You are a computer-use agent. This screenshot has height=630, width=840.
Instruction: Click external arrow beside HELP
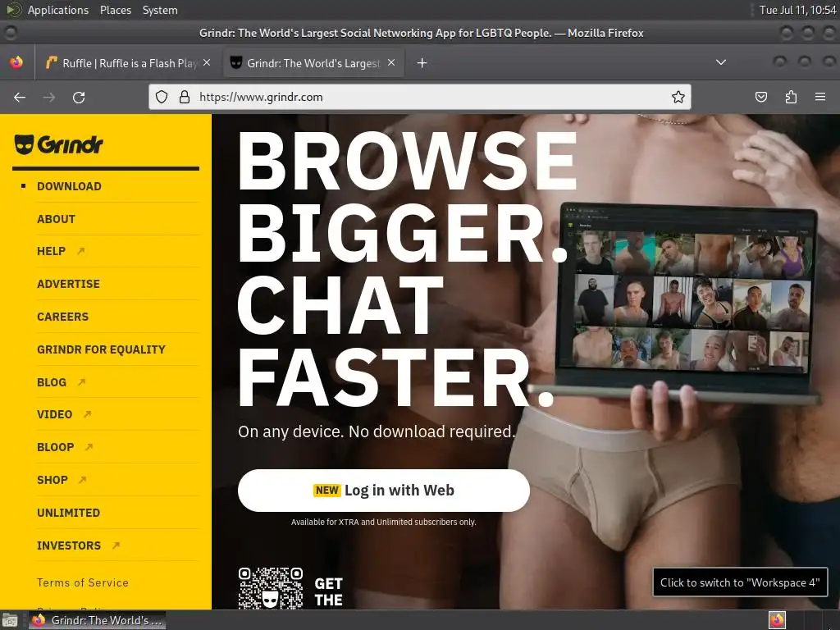point(81,251)
